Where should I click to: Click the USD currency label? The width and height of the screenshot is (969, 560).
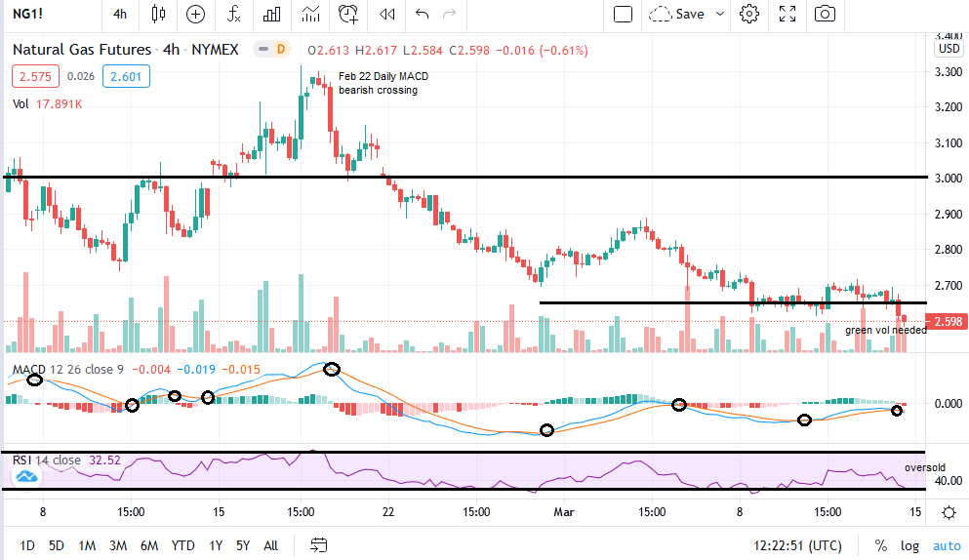pyautogui.click(x=949, y=49)
